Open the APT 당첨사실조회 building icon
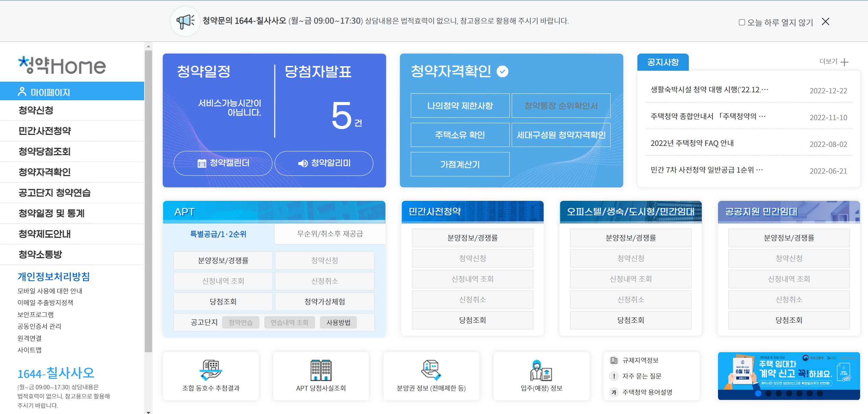The image size is (868, 414). [x=321, y=370]
